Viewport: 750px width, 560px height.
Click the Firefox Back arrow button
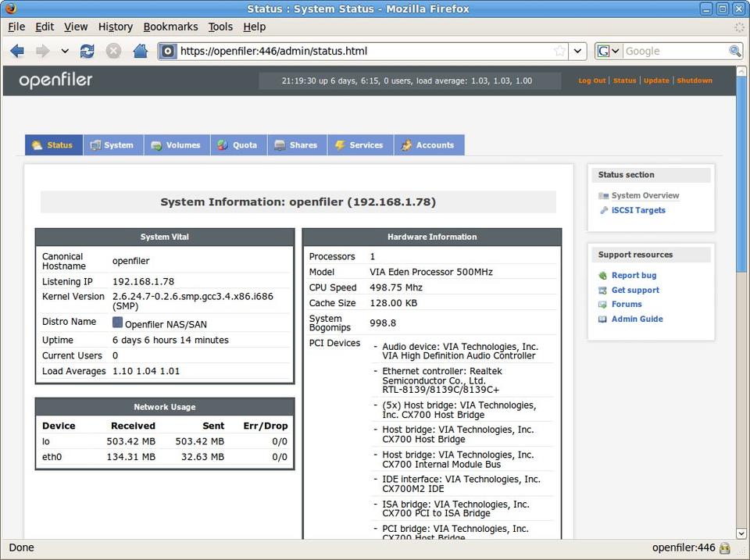coord(17,51)
